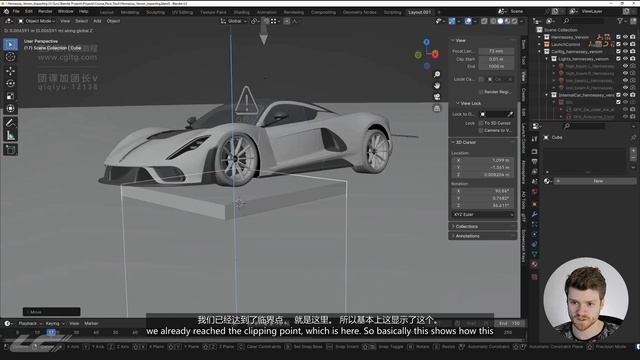640x360 pixels.
Task: Open the timeline Marker menu
Action: pyautogui.click(x=91, y=324)
